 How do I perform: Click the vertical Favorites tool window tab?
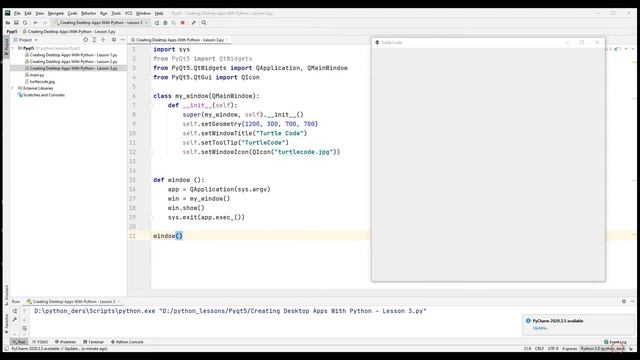[x=6, y=324]
